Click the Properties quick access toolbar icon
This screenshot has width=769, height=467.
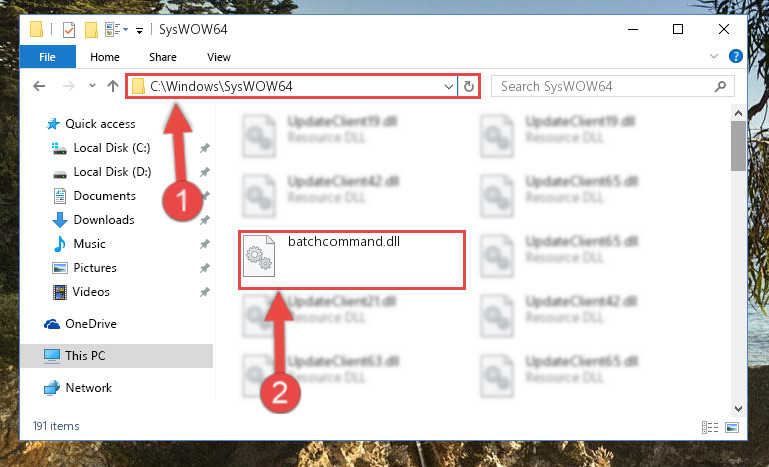(x=69, y=30)
